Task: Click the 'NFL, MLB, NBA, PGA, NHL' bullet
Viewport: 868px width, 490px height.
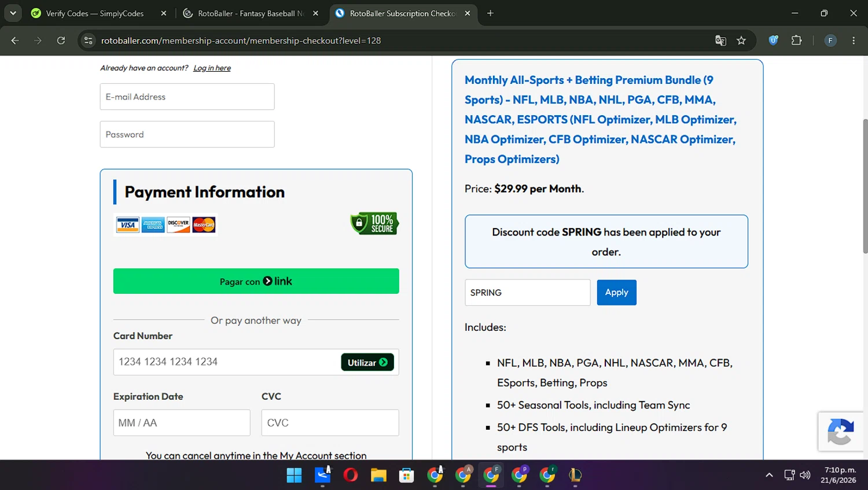Action: (x=615, y=373)
